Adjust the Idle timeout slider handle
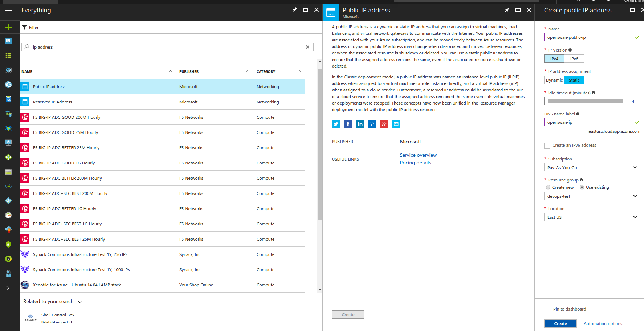The image size is (644, 331). 546,101
